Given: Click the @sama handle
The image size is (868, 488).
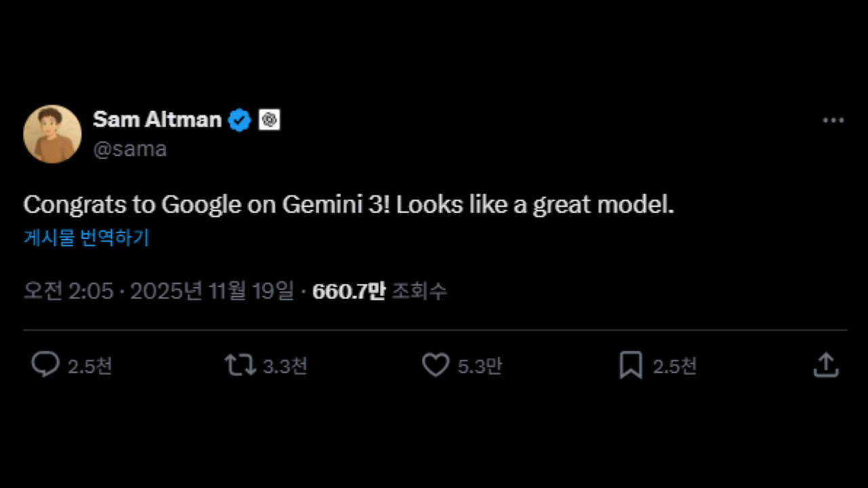Looking at the screenshot, I should pyautogui.click(x=130, y=148).
